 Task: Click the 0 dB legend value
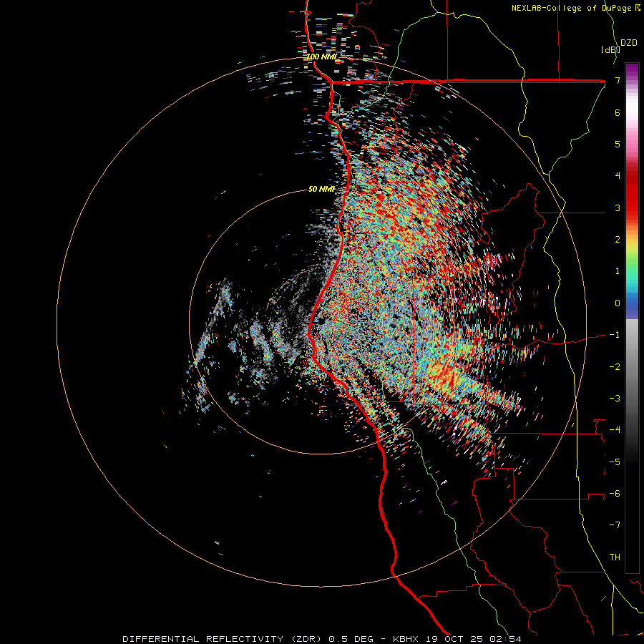618,303
